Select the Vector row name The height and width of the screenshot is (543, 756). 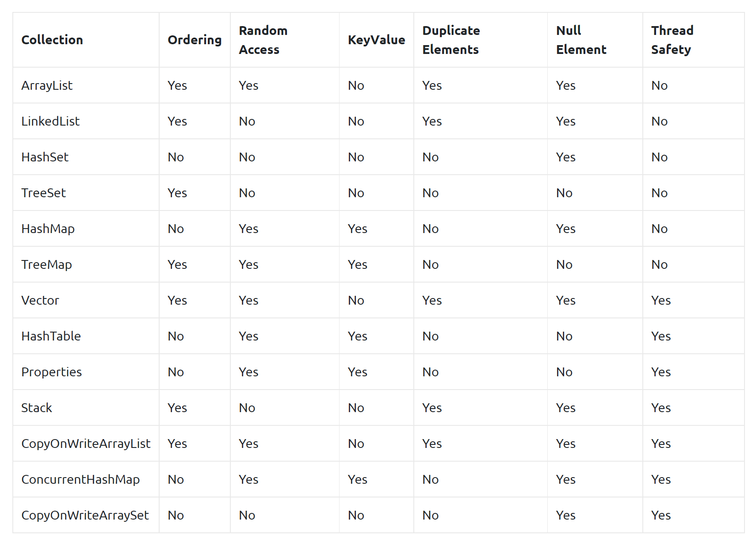(x=40, y=300)
